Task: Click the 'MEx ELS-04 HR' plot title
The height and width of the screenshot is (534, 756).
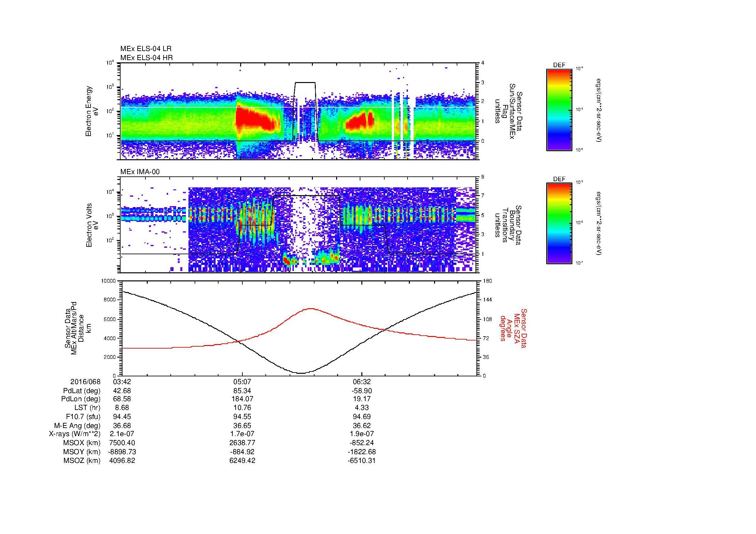Action: (x=146, y=58)
